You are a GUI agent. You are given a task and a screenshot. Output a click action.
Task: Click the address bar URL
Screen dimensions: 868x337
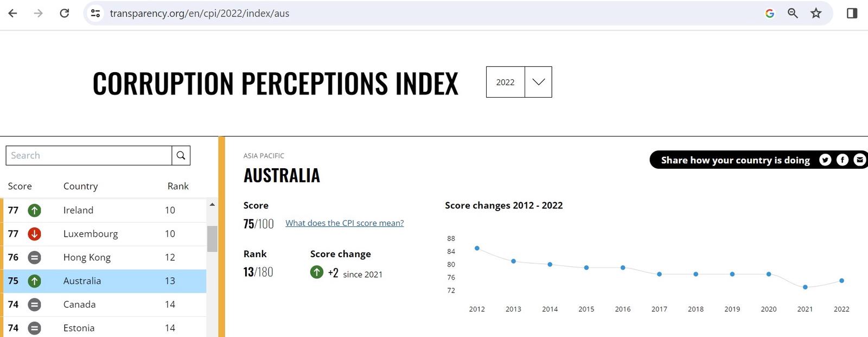coord(200,13)
